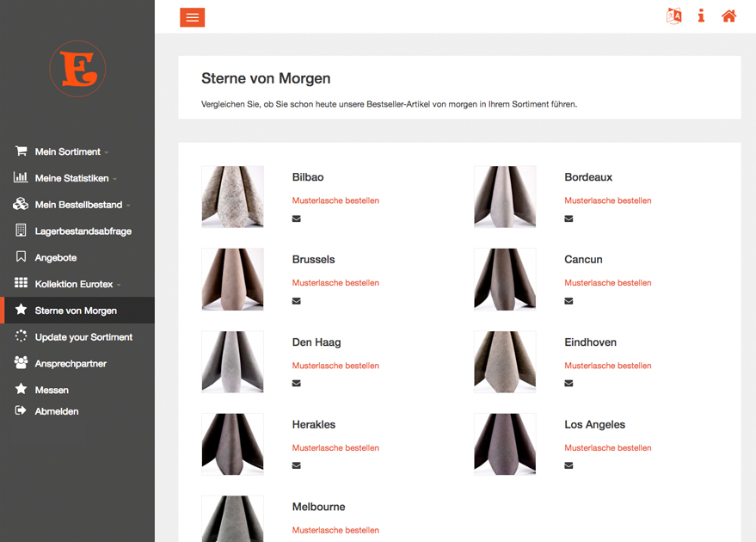Viewport: 756px width, 542px height.
Task: Log out using Abmelden
Action: pyautogui.click(x=57, y=412)
